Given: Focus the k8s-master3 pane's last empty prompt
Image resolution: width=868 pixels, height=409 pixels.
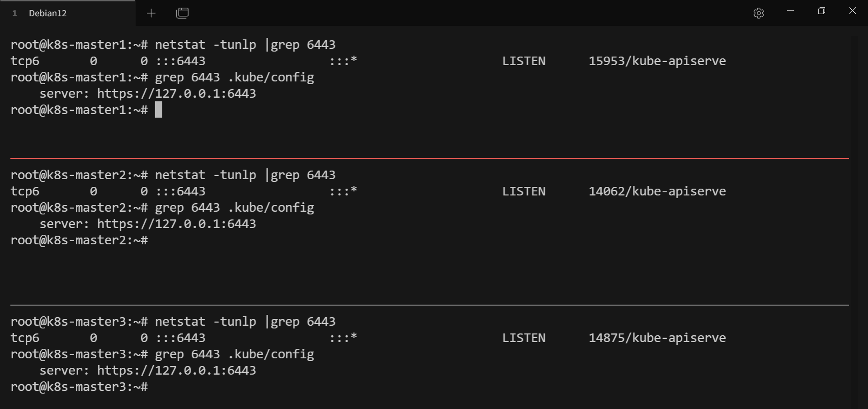Looking at the screenshot, I should 79,387.
